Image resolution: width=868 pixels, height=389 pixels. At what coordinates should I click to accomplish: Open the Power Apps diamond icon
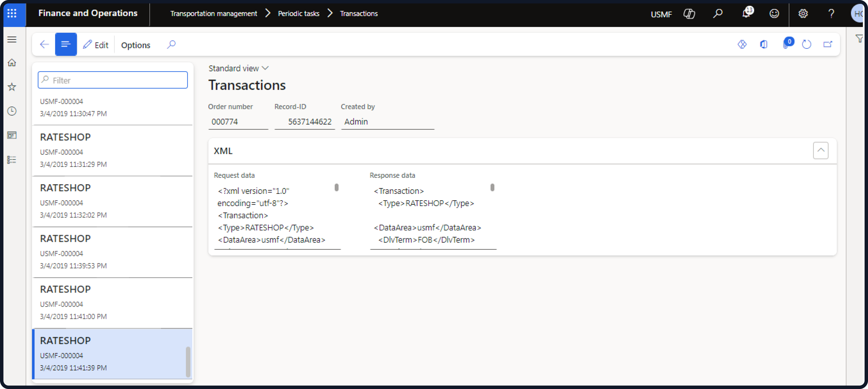coord(742,44)
